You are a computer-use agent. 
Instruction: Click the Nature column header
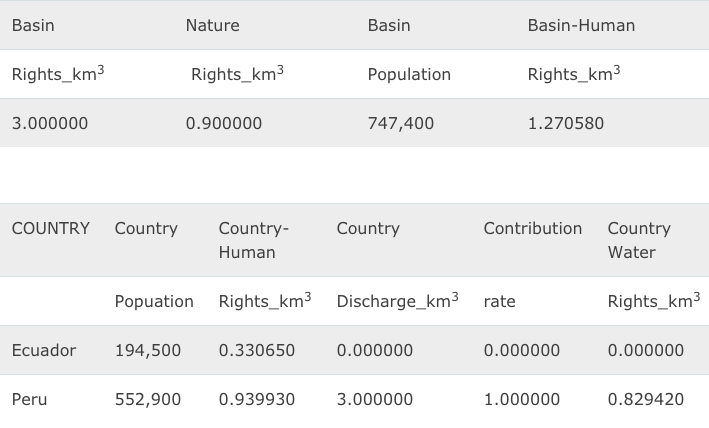coord(212,26)
